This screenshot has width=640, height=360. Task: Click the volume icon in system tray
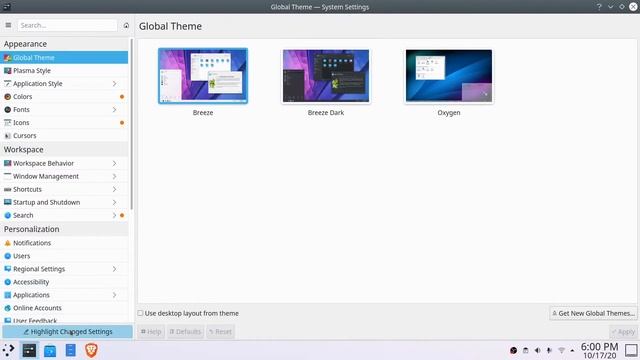point(538,350)
